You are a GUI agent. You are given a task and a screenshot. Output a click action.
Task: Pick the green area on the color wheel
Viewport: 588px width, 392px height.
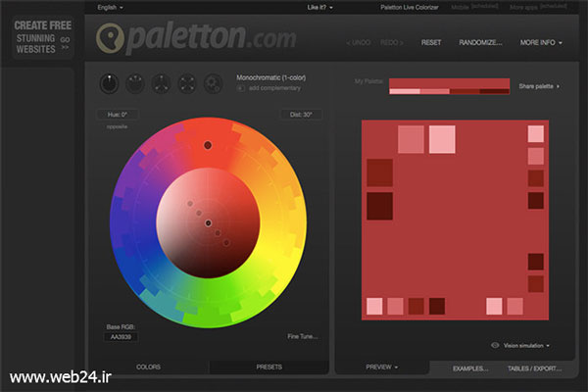(208, 302)
